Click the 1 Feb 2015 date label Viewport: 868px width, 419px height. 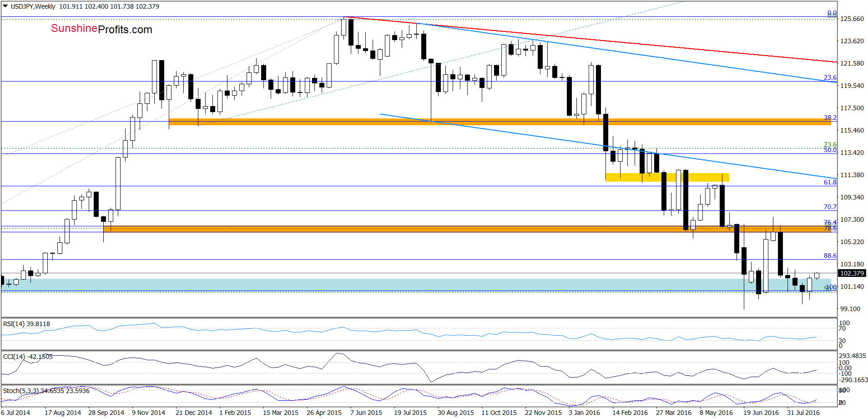click(235, 413)
